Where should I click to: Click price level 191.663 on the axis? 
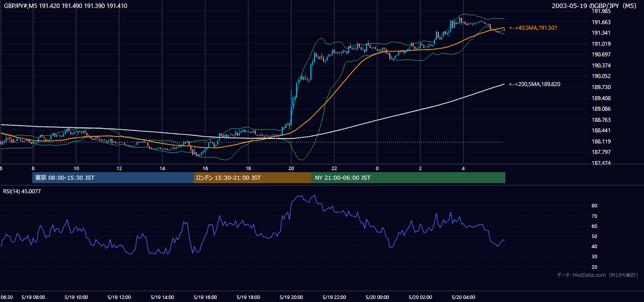point(601,22)
